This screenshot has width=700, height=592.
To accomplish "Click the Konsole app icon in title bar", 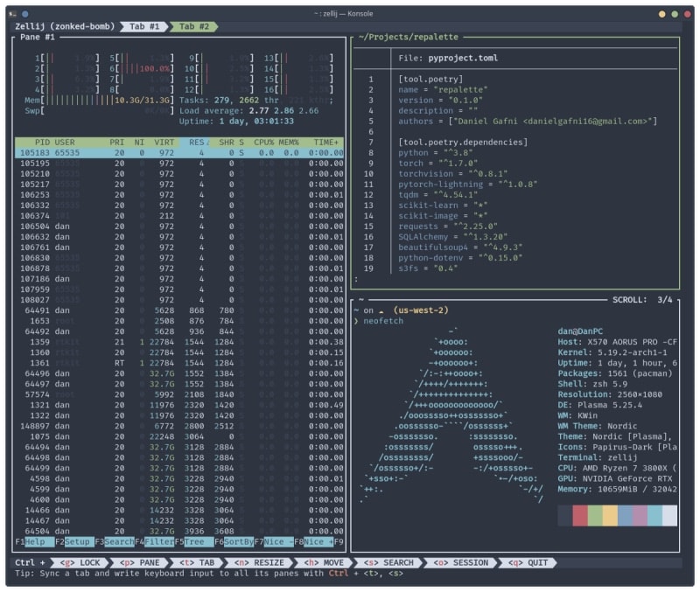I will (14, 14).
